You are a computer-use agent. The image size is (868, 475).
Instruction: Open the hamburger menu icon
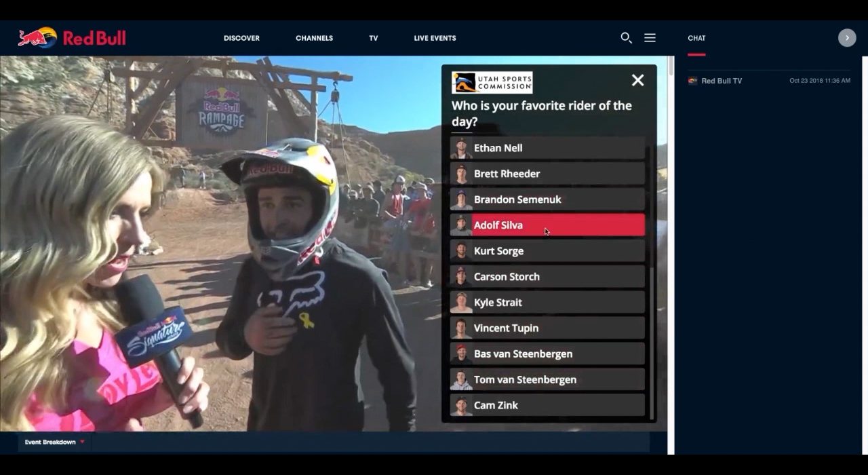pyautogui.click(x=650, y=38)
